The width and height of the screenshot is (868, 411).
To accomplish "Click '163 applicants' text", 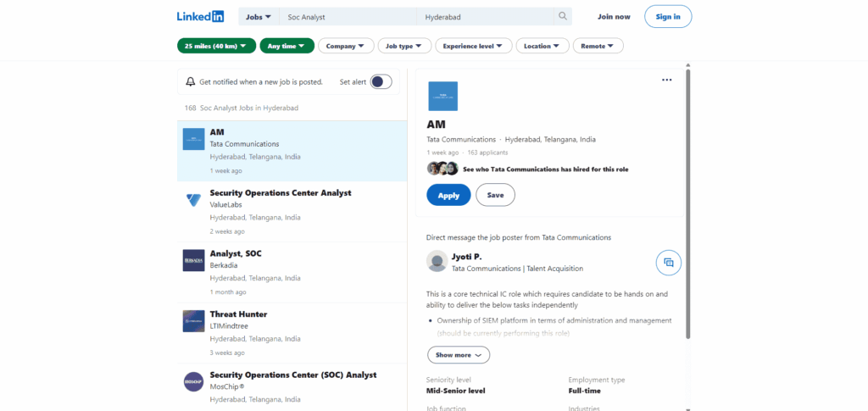I will [x=487, y=153].
